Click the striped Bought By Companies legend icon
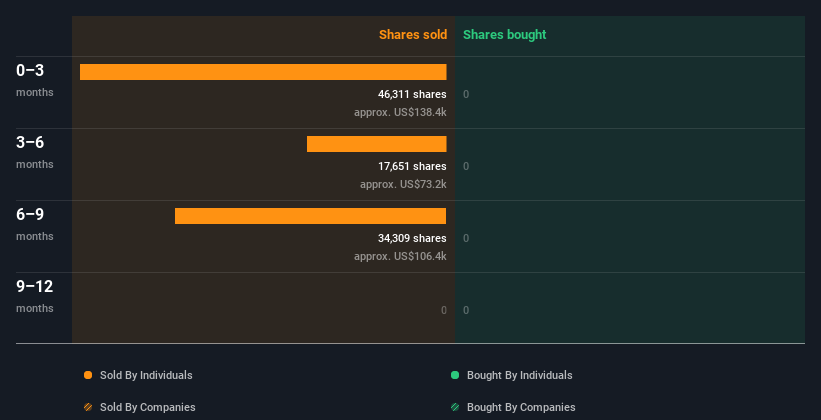The width and height of the screenshot is (821, 420). pyautogui.click(x=455, y=407)
